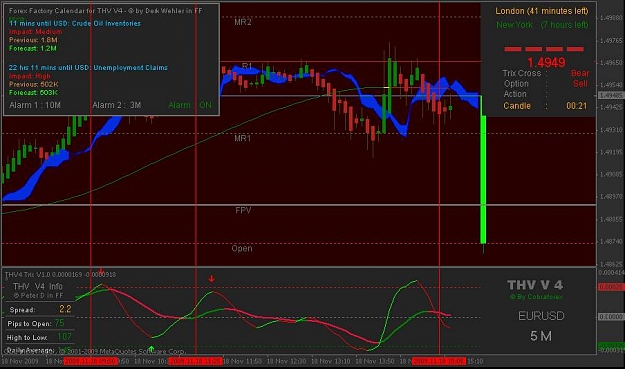Viewport: 625px width, 369px height.
Task: Click '11 mins until USD: Crude Oil Inventories'
Action: coord(75,24)
